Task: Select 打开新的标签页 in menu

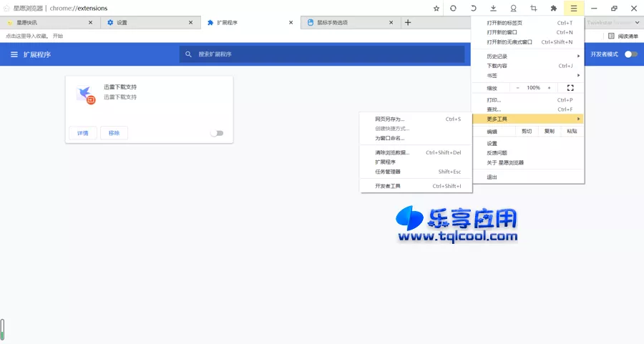Action: [x=528, y=23]
